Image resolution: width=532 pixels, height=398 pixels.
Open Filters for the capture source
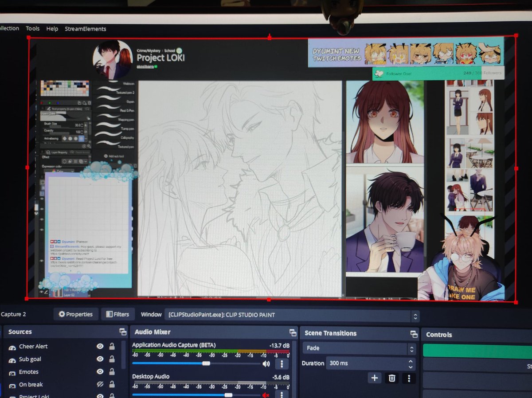tap(118, 314)
